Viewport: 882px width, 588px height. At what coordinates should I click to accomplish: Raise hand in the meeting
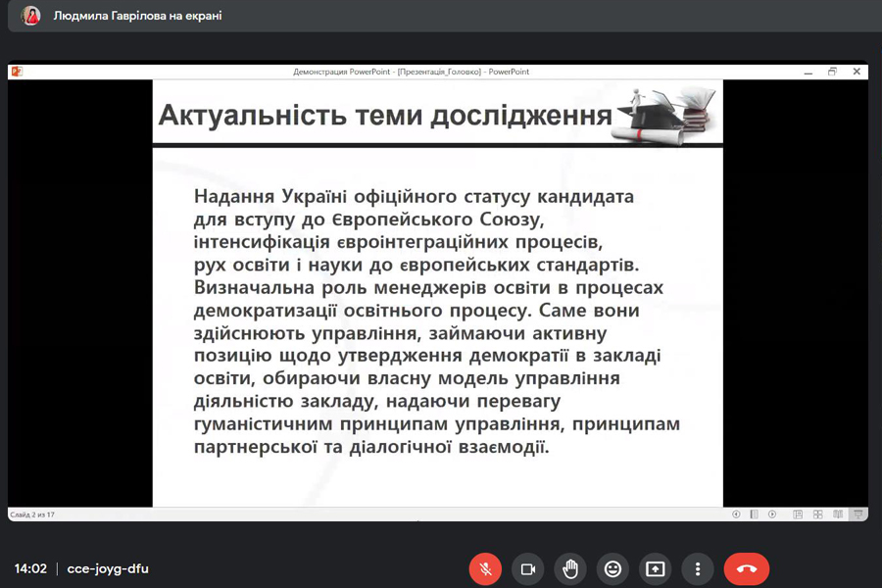pyautogui.click(x=570, y=568)
